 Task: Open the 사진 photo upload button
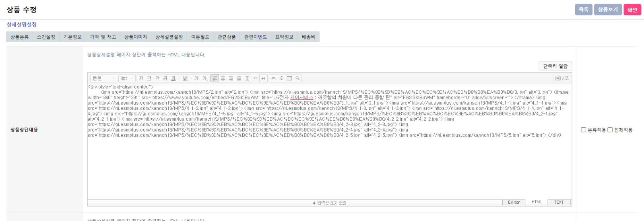pos(562,78)
